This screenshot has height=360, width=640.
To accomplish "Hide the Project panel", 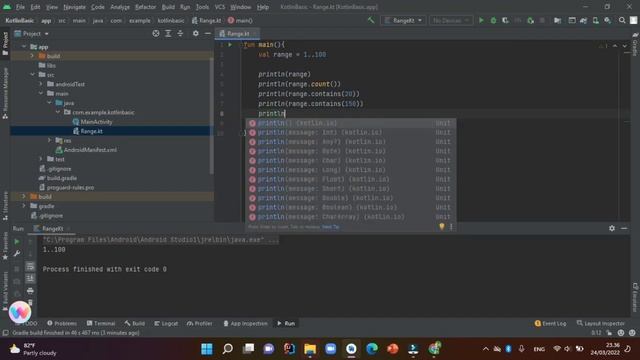I will (x=208, y=33).
